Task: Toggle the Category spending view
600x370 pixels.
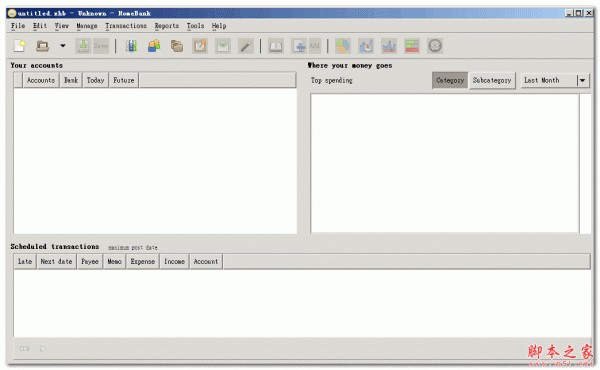Action: (450, 80)
